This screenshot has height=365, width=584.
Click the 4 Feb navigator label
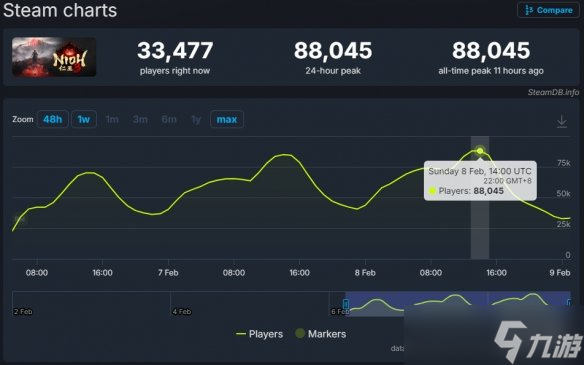(182, 311)
